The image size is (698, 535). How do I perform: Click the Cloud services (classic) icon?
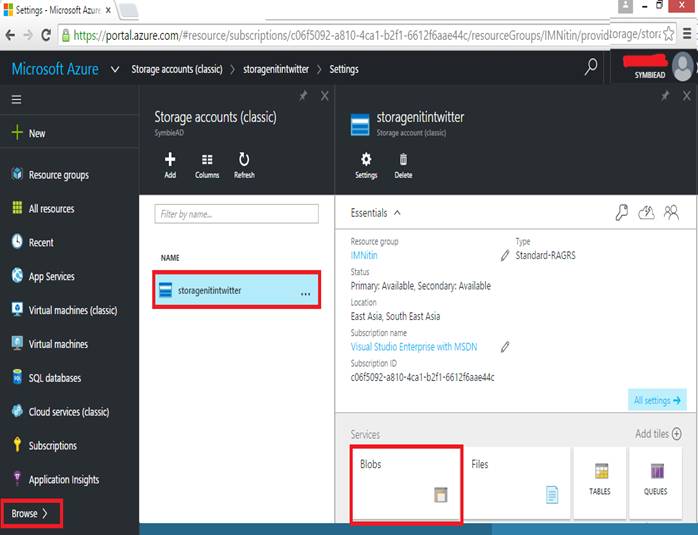tap(17, 411)
